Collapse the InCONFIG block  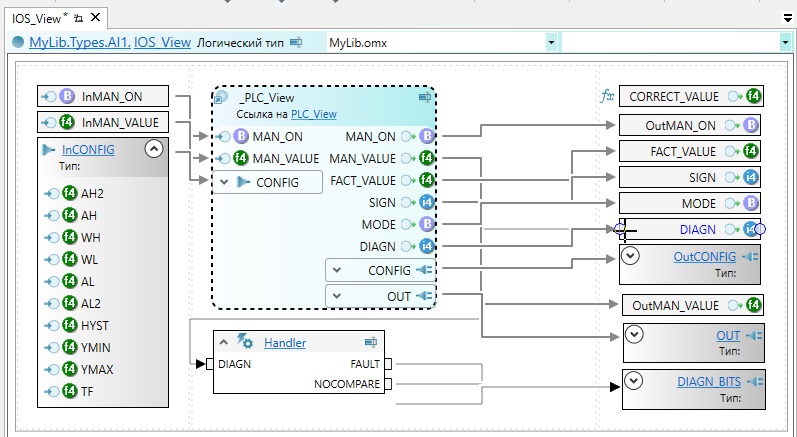click(153, 149)
